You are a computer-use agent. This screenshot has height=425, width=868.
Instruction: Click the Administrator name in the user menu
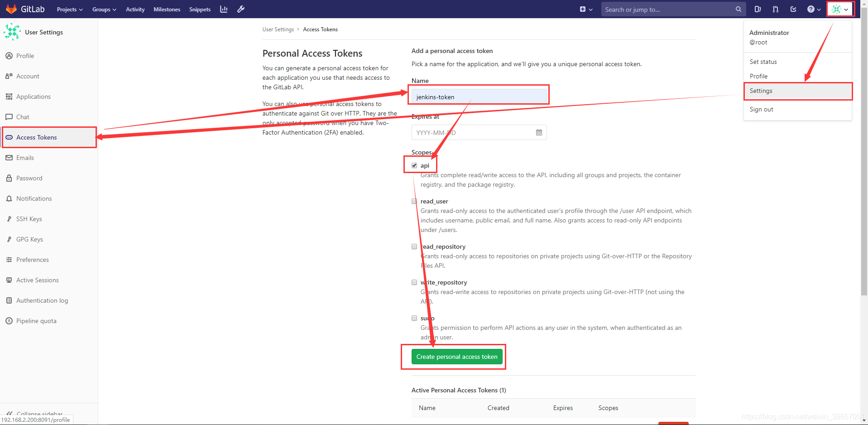click(769, 33)
